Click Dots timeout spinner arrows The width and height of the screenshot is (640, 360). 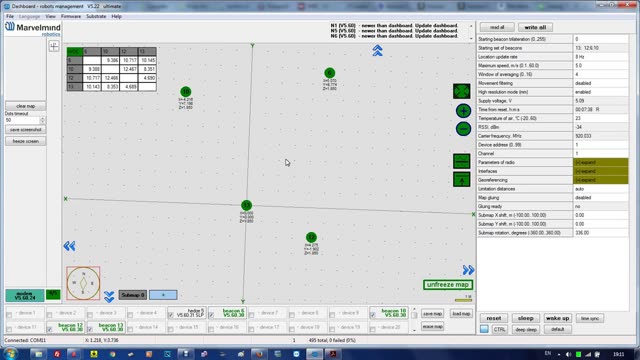[42, 120]
